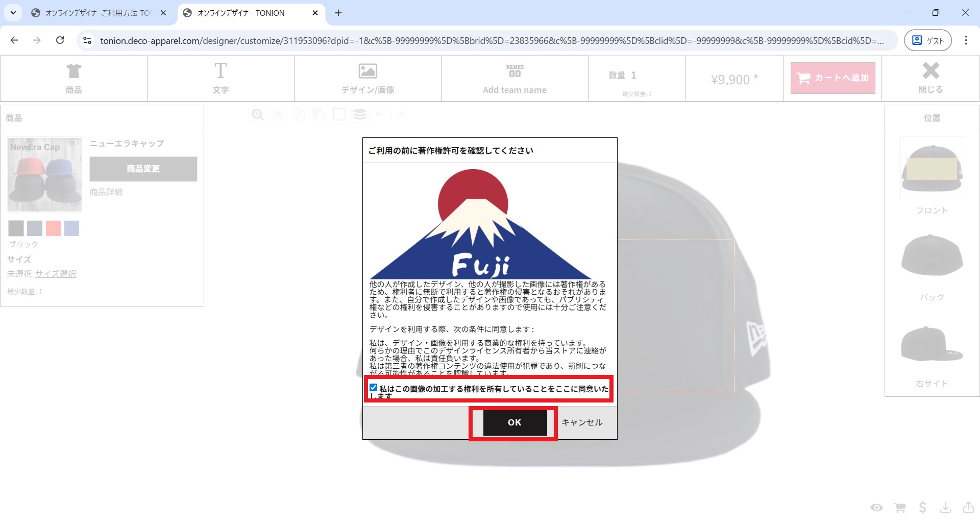
Task: Open the 文字 text tool tab
Action: pyautogui.click(x=220, y=79)
